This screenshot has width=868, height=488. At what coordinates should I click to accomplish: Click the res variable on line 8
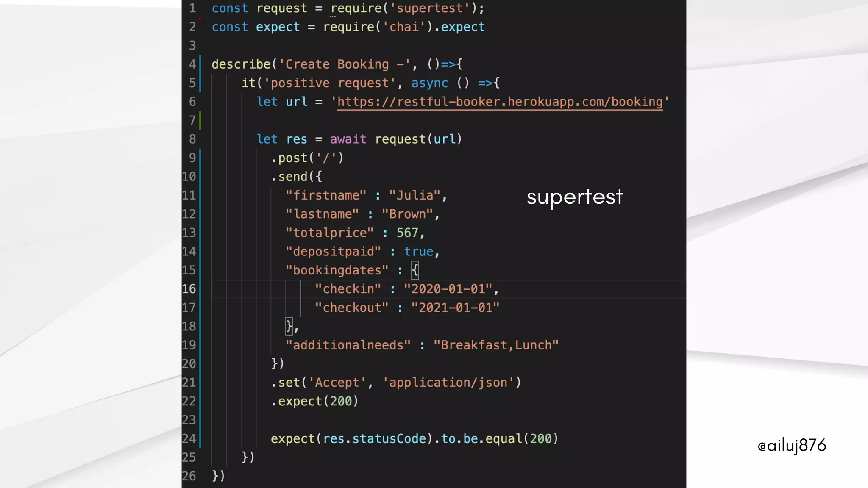click(296, 139)
